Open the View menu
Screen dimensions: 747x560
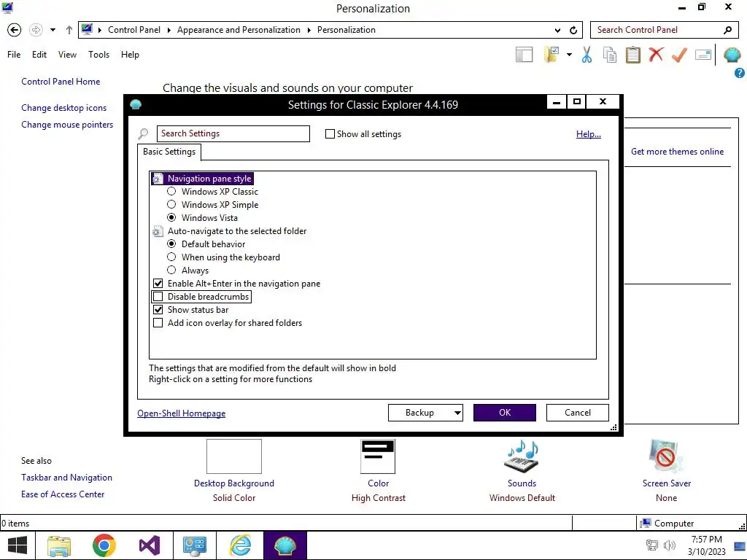(67, 55)
